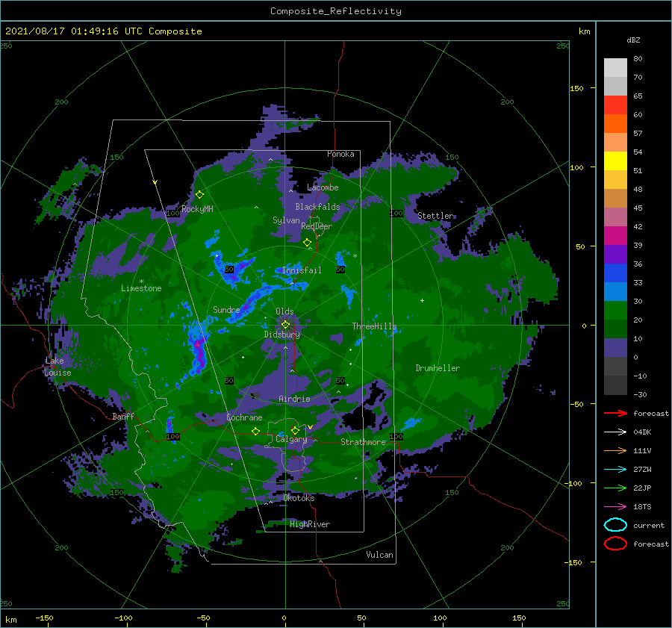The width and height of the screenshot is (672, 628).
Task: Click the Ponoka label on map
Action: 340,154
